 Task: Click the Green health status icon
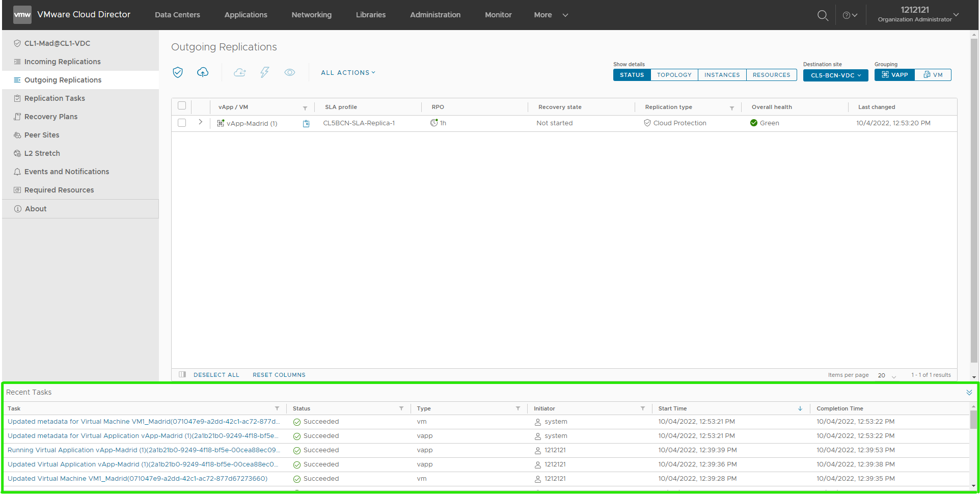[754, 123]
